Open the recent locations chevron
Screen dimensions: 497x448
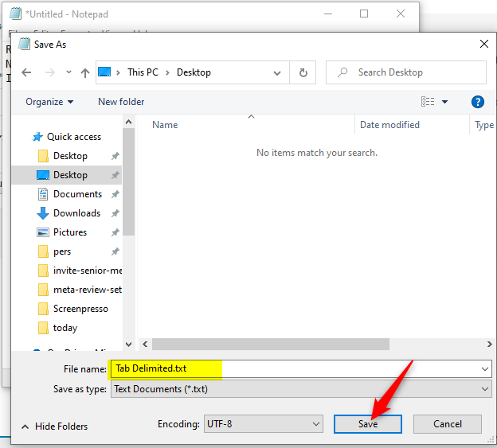[68, 72]
